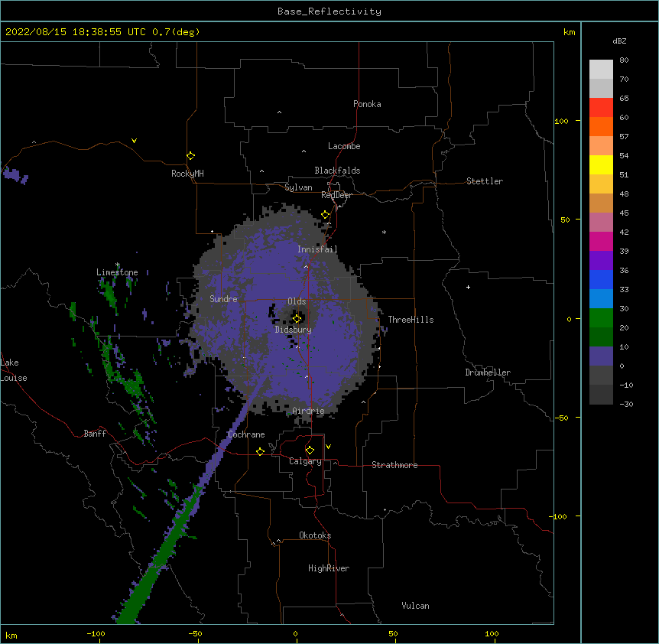Click the blue 33-36 dBZ legend swatch
This screenshot has width=659, height=644.
tap(601, 279)
